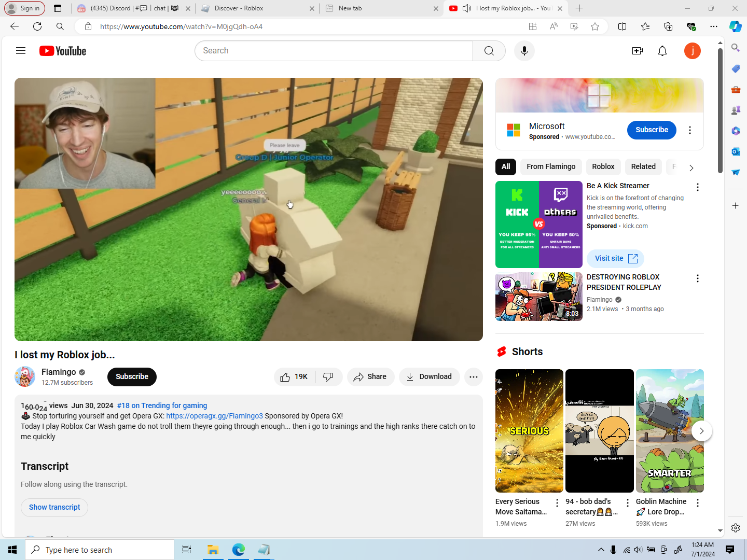This screenshot has width=747, height=560.
Task: Select the Roblox filter chip
Action: [x=603, y=166]
